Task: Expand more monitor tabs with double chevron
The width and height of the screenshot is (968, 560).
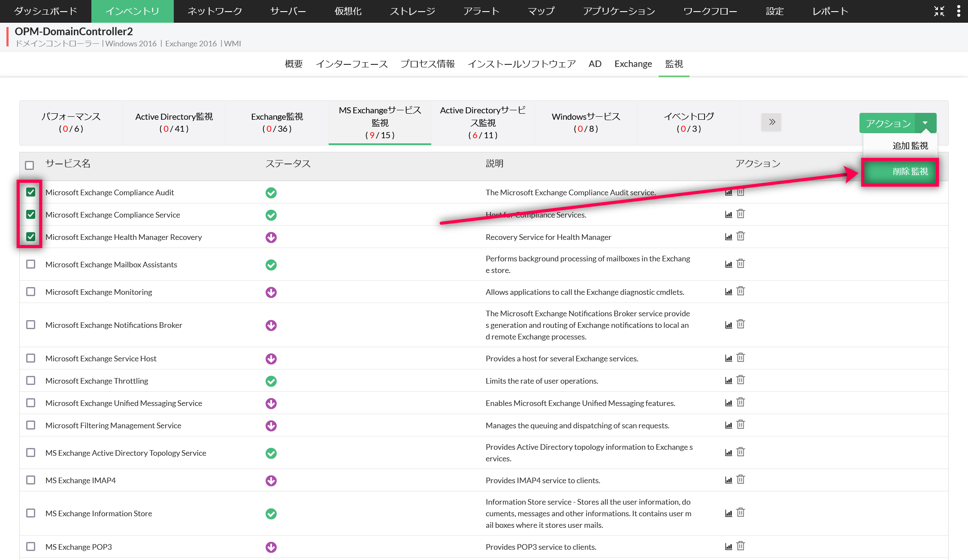Action: [771, 122]
